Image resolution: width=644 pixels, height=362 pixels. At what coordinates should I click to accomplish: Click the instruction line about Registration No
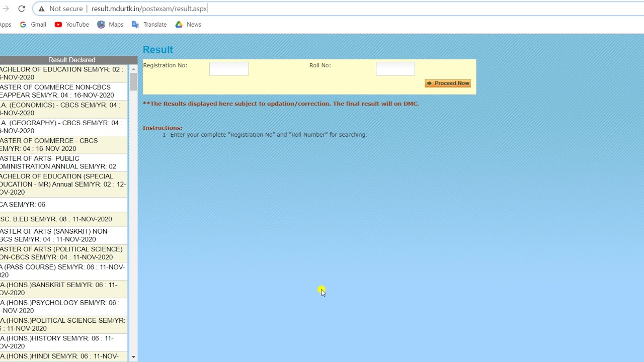265,135
